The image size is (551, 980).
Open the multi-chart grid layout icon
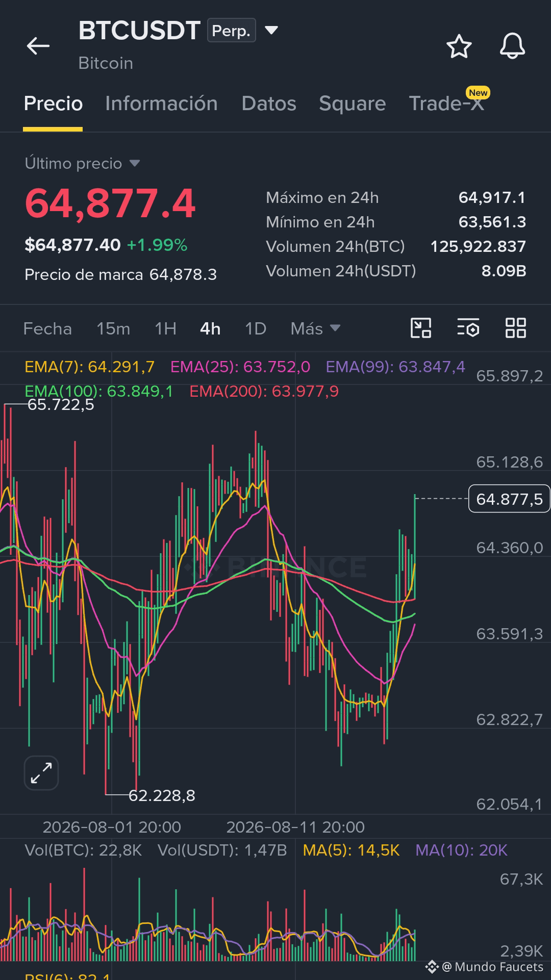click(515, 328)
